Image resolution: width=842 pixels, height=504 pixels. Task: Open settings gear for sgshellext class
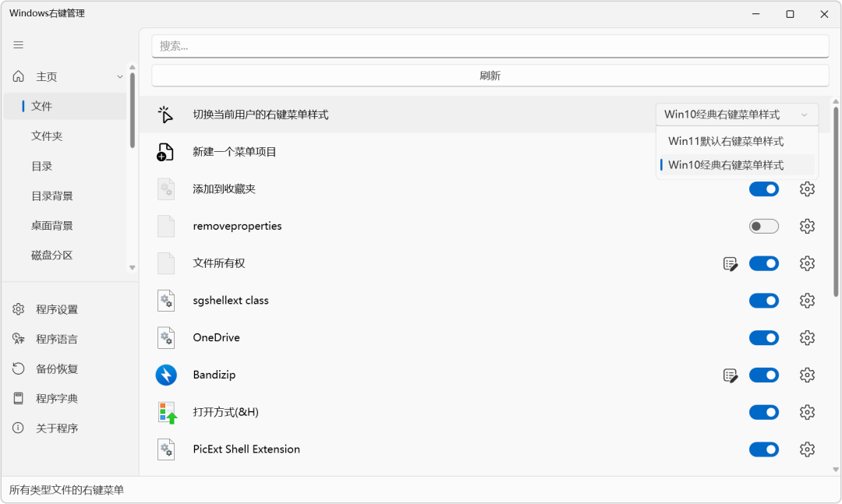coord(807,301)
